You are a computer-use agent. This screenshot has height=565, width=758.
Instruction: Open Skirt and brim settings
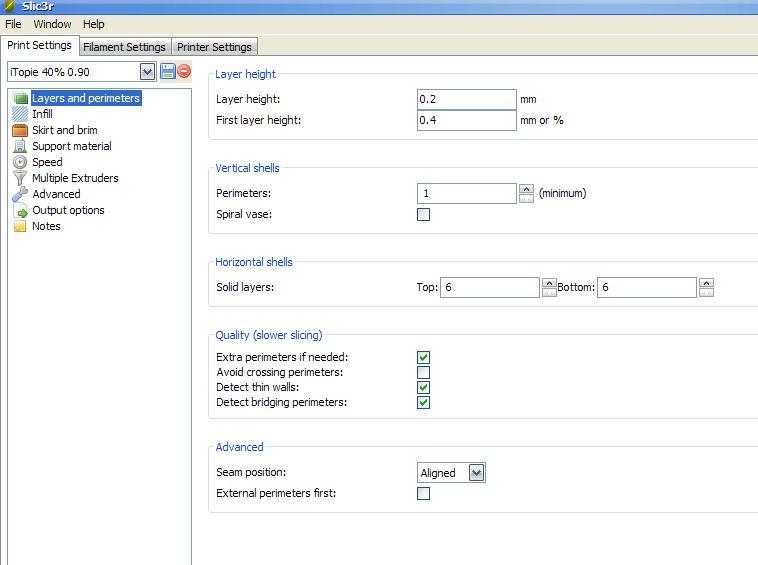tap(65, 130)
